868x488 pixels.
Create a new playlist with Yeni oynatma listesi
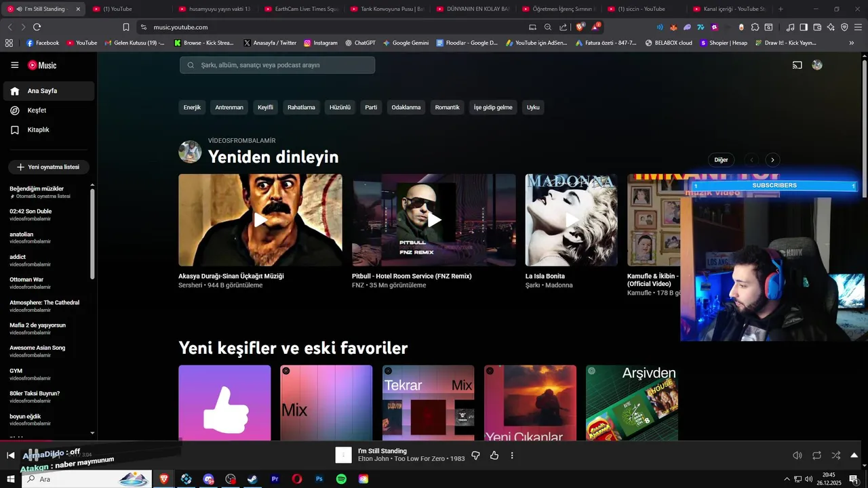point(49,167)
